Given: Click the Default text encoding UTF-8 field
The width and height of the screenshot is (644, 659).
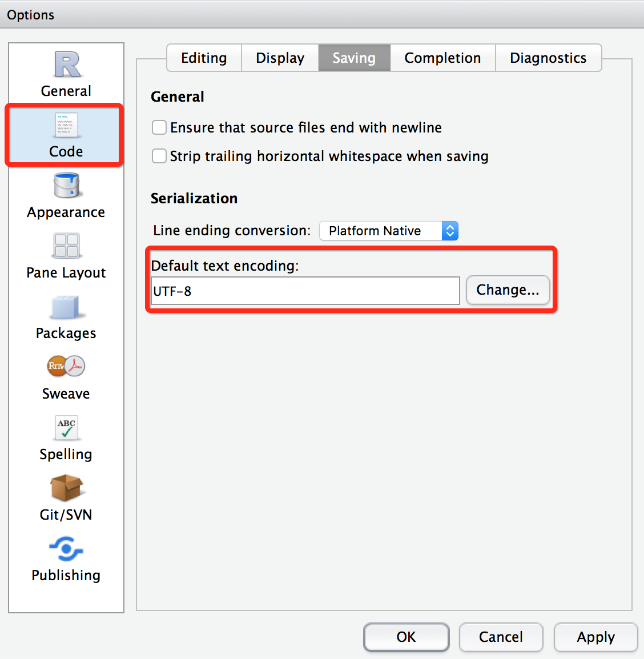Looking at the screenshot, I should tap(305, 291).
